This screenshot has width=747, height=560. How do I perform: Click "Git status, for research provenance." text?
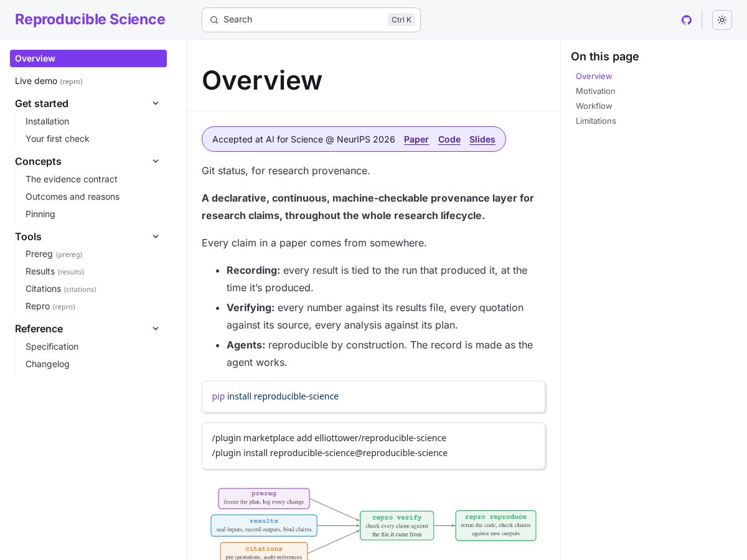point(286,170)
